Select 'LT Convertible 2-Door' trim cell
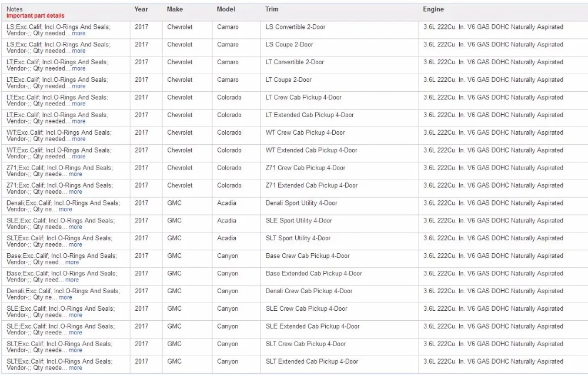 point(295,62)
